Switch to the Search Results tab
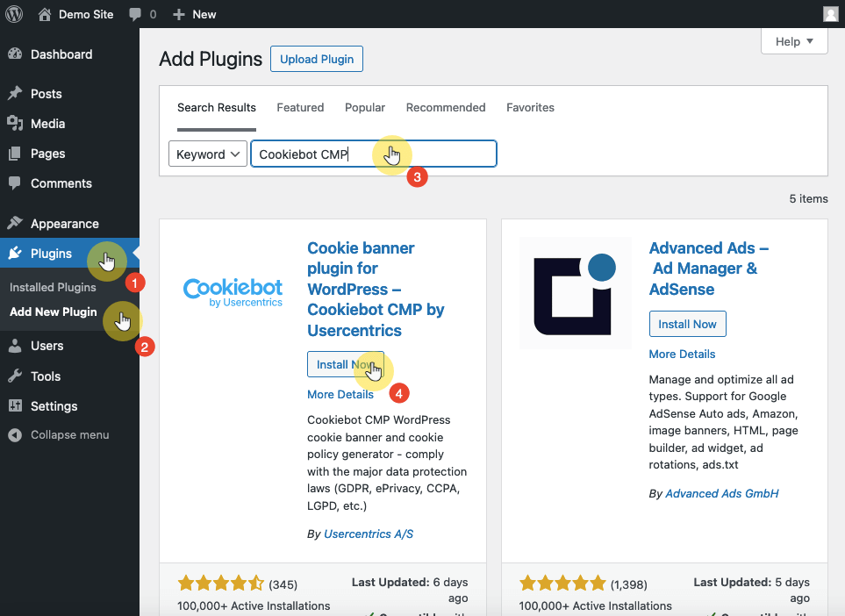Screen dimensions: 845x616 (x=217, y=108)
